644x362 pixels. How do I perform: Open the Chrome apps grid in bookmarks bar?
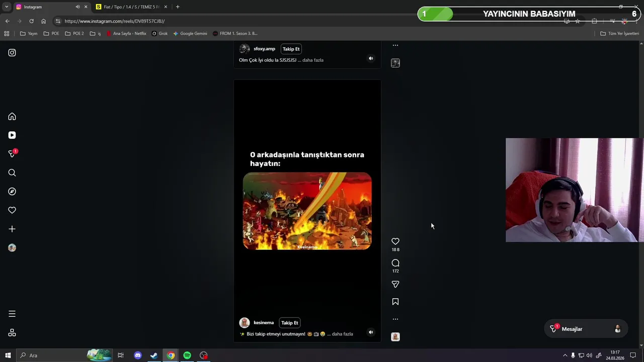pyautogui.click(x=7, y=34)
